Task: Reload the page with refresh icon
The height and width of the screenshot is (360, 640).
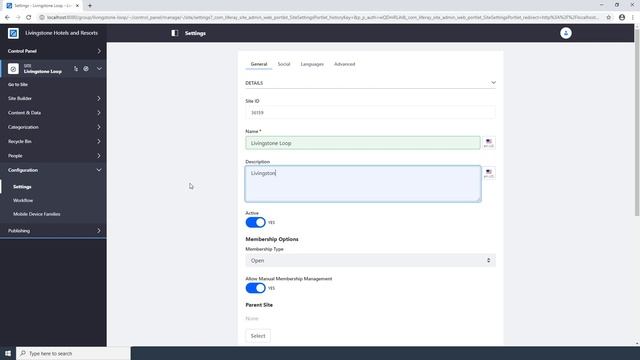Action: (x=29, y=17)
